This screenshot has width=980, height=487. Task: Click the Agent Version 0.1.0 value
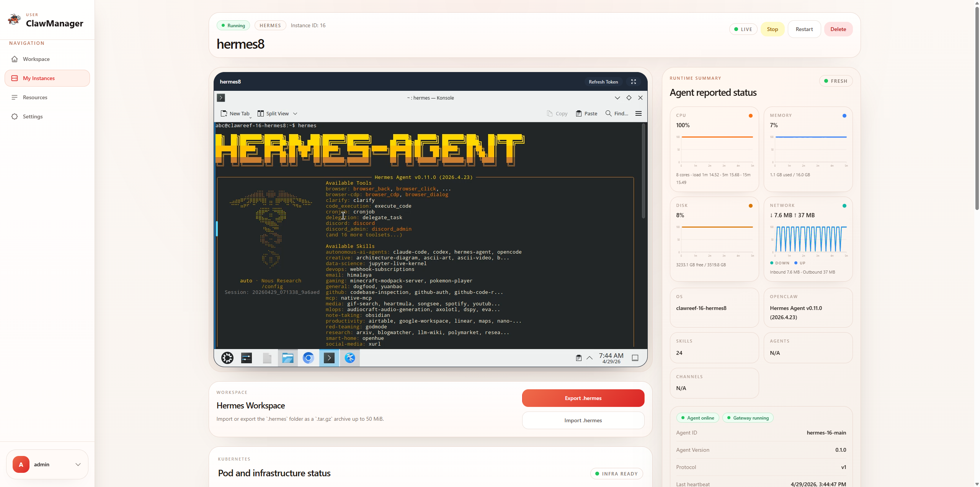click(x=841, y=450)
